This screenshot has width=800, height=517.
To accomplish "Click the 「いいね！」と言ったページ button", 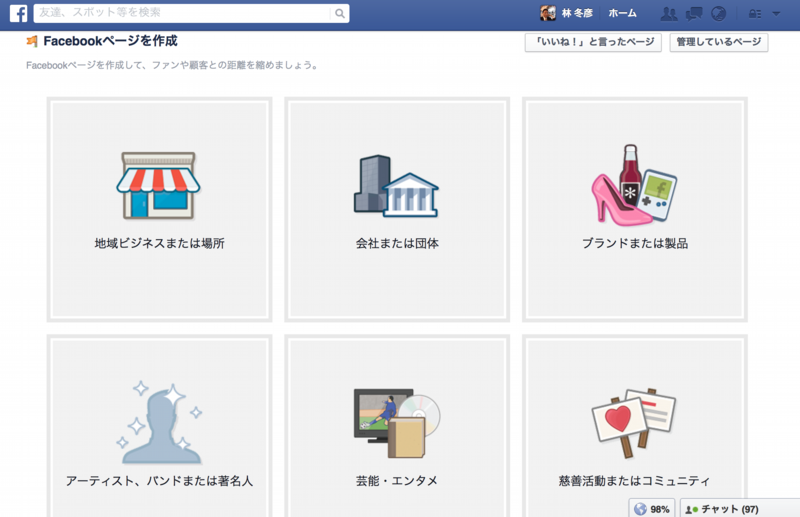I will click(593, 42).
